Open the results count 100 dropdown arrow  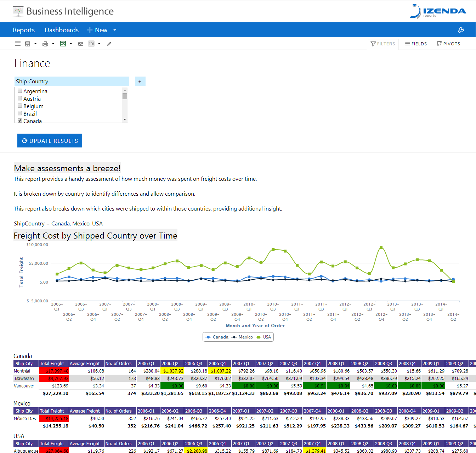(99, 44)
